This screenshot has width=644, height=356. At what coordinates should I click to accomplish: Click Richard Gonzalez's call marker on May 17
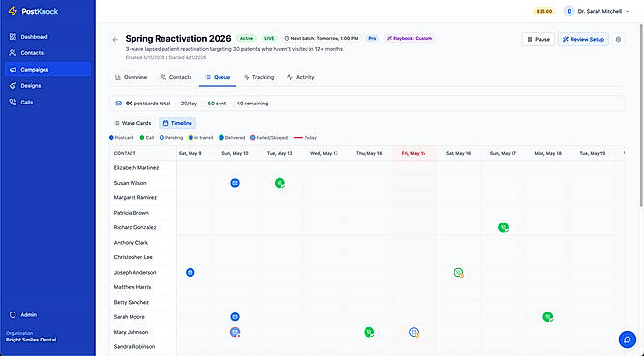tap(503, 227)
